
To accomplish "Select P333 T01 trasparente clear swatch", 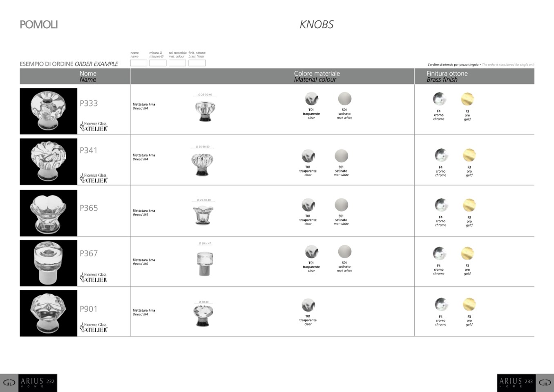I will click(311, 99).
